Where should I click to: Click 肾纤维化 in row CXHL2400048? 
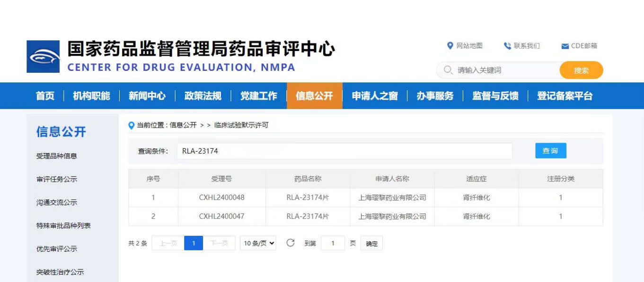(x=476, y=197)
